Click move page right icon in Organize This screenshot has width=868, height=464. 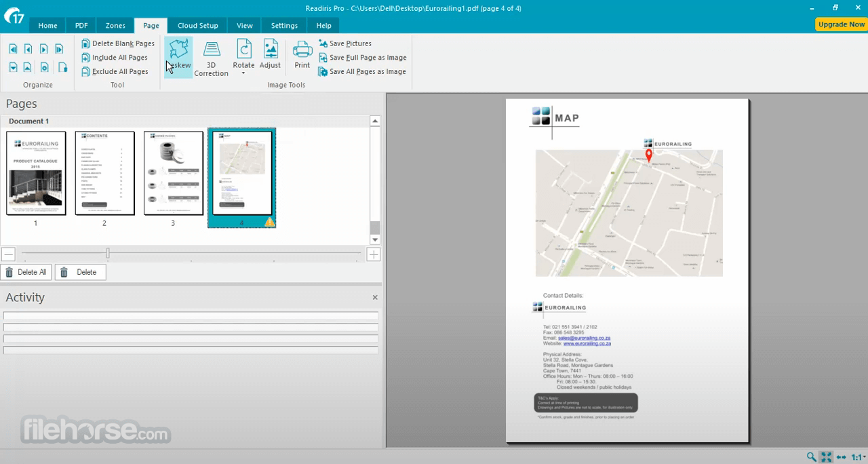44,48
